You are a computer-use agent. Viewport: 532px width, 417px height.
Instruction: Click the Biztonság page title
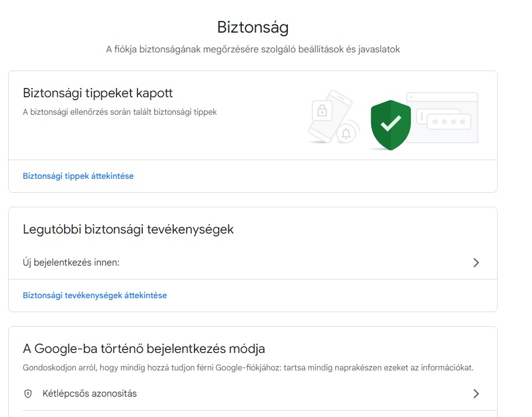tap(253, 27)
